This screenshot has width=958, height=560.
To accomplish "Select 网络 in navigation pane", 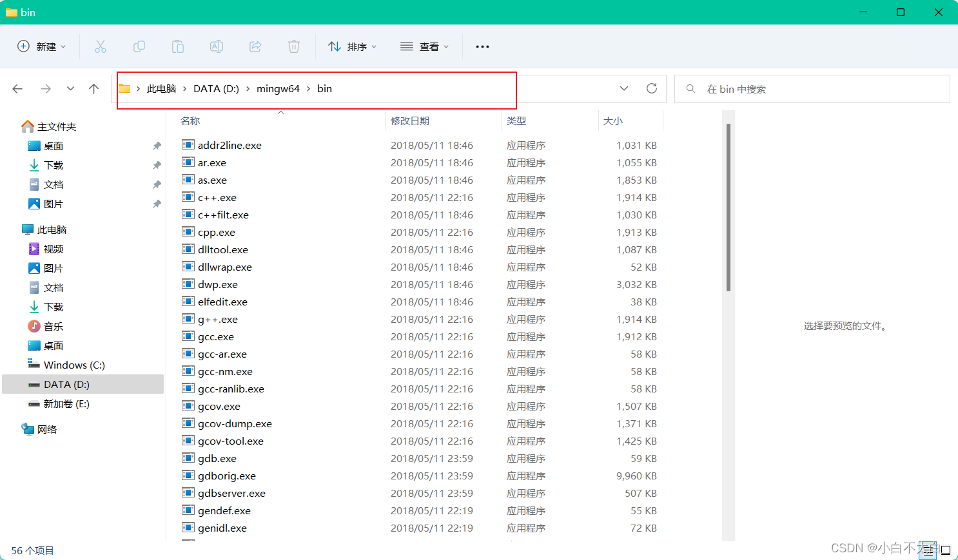I will [x=39, y=429].
